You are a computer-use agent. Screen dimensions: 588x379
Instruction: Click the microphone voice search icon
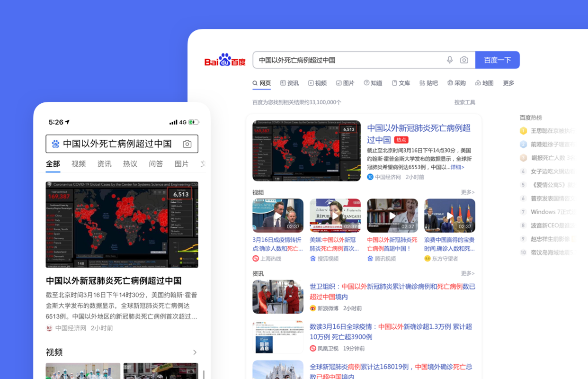click(450, 60)
